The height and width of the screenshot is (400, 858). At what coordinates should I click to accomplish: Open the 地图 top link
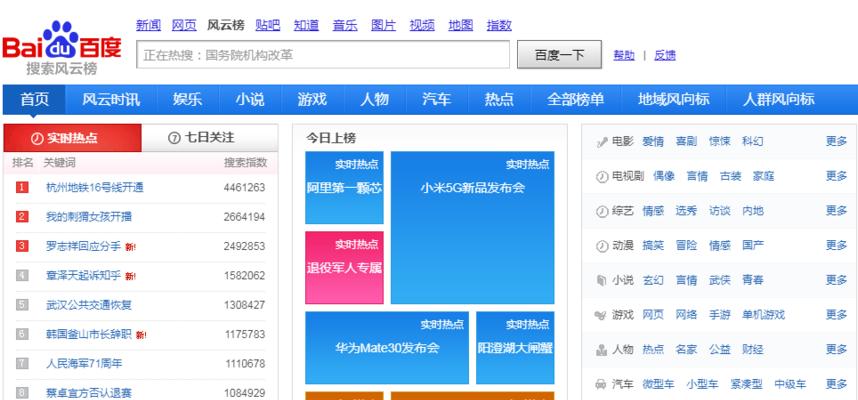click(x=461, y=25)
